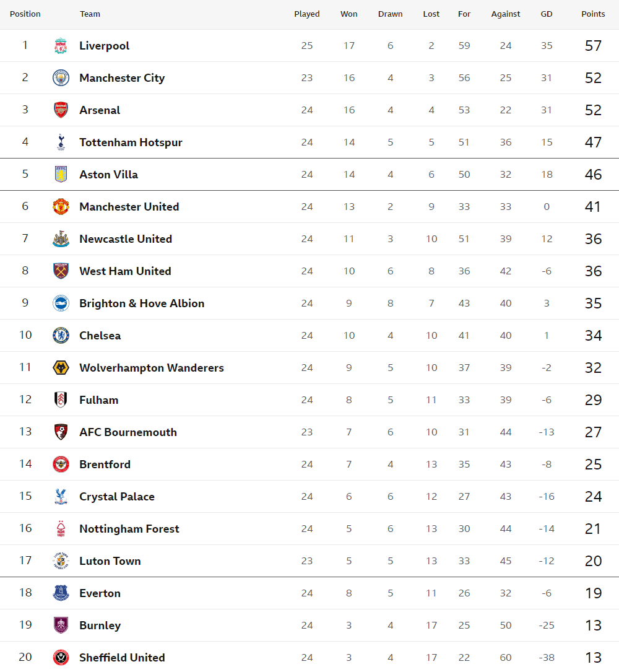
Task: Open the Aston Villa team link
Action: (108, 175)
